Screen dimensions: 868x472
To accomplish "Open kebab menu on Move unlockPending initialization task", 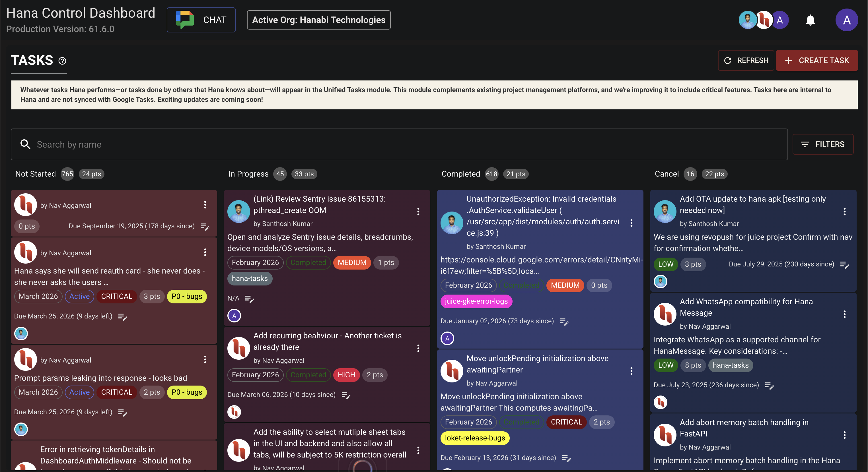I will point(631,371).
